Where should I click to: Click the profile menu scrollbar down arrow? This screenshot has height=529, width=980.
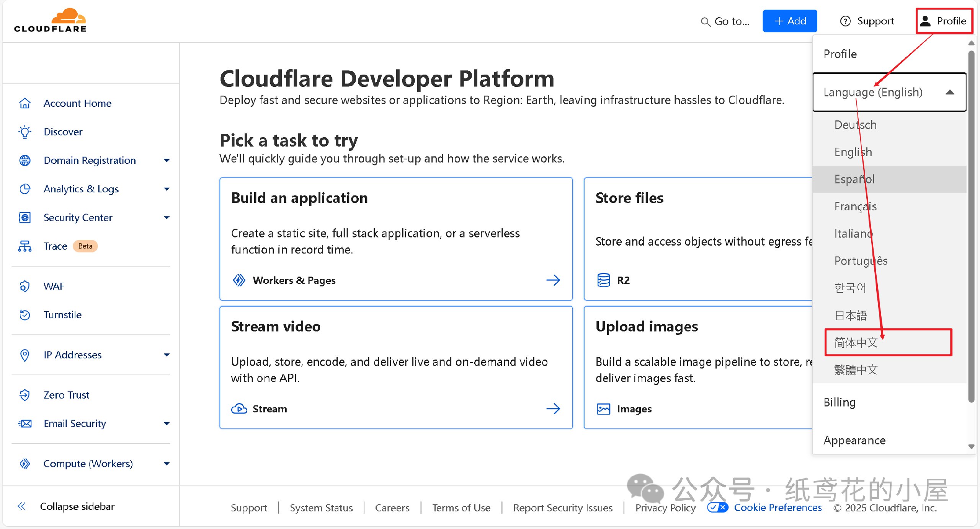(x=971, y=447)
